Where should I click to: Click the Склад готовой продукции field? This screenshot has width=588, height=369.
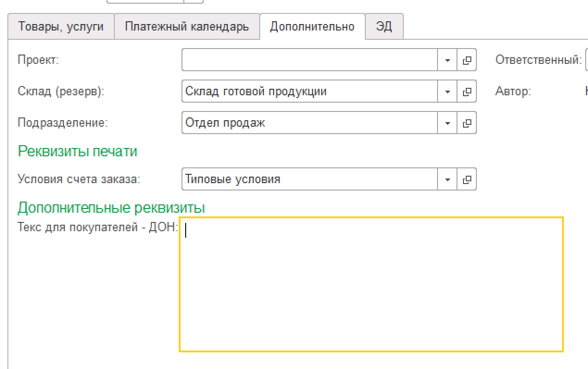309,92
